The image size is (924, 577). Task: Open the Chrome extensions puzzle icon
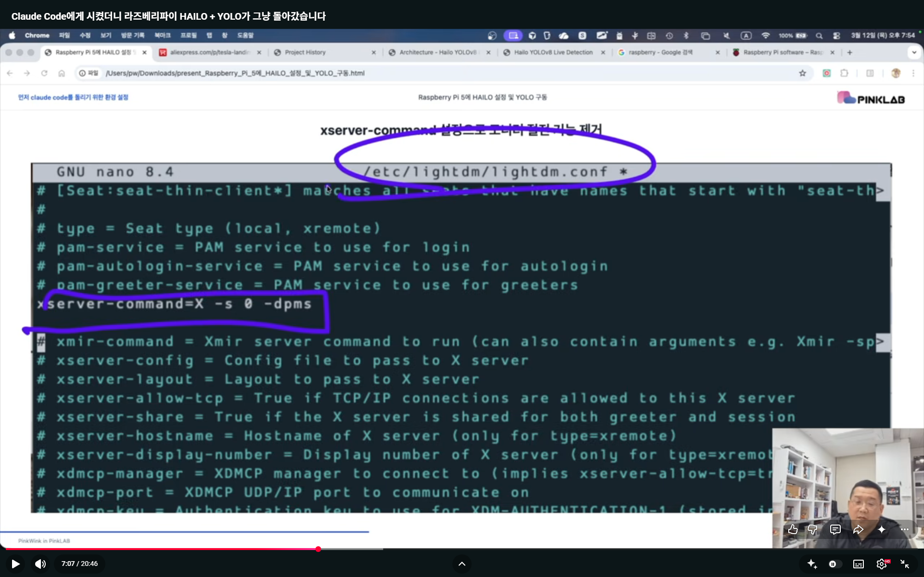[844, 73]
